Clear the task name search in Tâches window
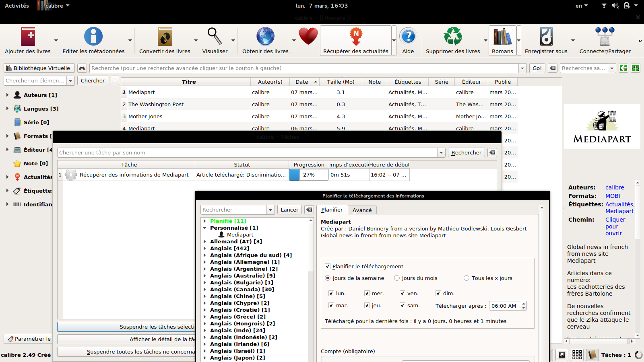This screenshot has height=362, width=644. [492, 153]
